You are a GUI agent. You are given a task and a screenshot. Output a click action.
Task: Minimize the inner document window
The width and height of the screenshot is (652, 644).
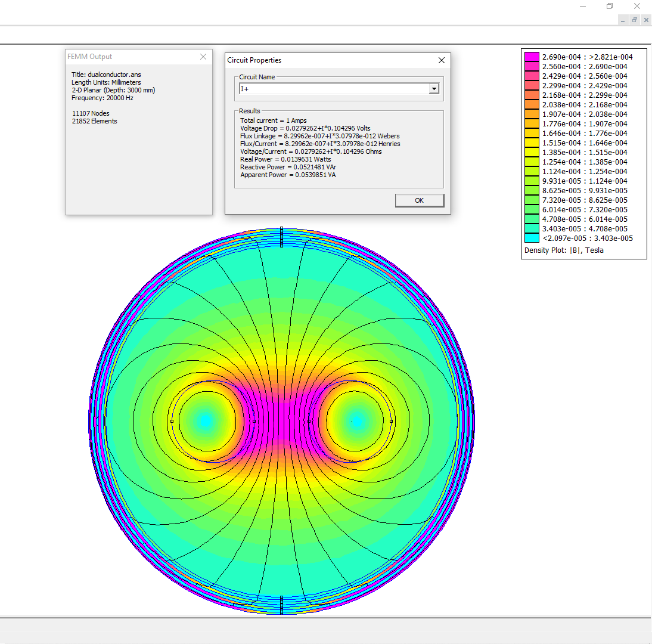point(623,20)
